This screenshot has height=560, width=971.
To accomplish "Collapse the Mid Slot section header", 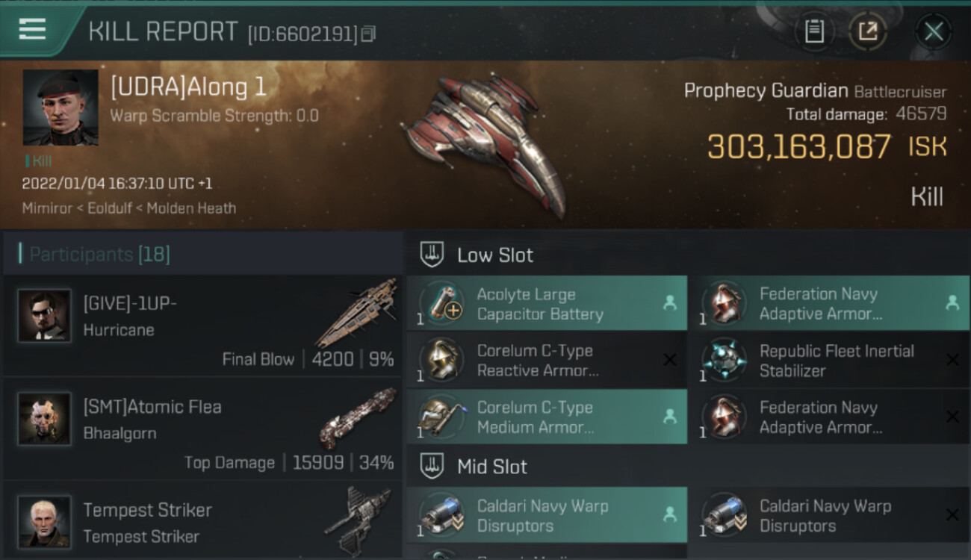I will click(688, 467).
